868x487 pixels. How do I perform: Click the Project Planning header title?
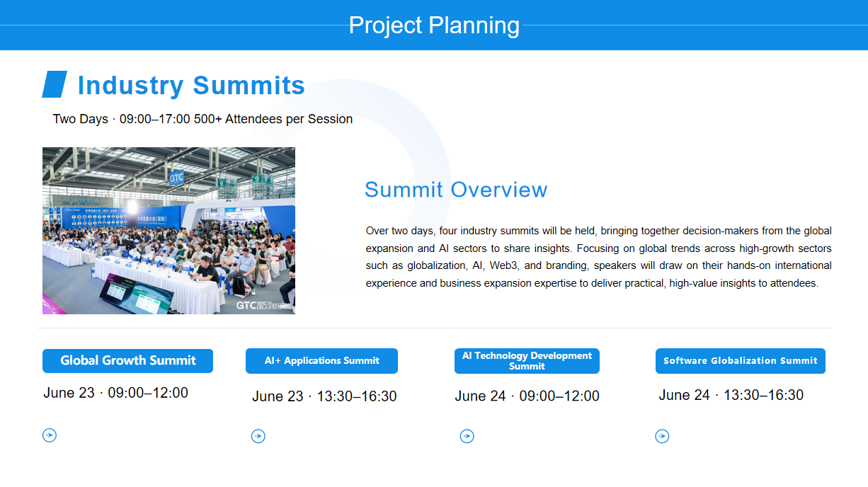coord(434,25)
